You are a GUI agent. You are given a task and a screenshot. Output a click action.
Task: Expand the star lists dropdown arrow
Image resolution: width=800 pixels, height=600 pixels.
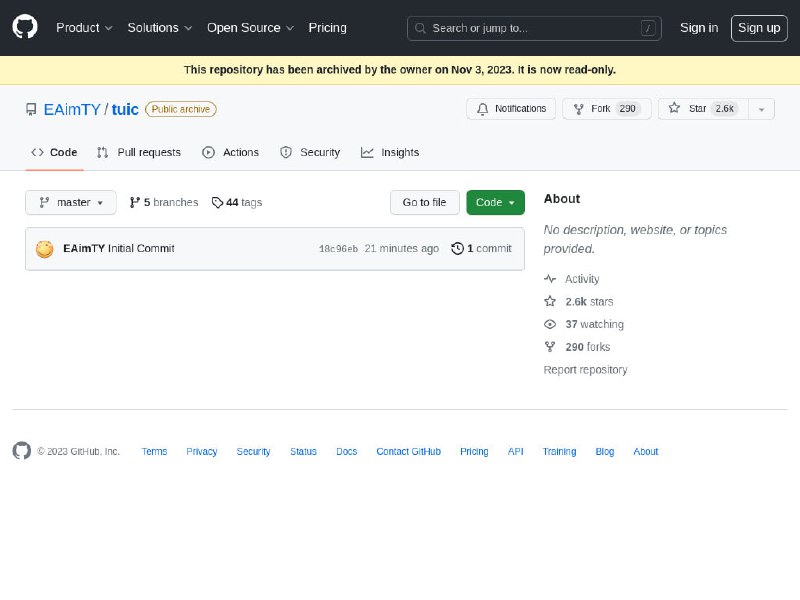761,109
